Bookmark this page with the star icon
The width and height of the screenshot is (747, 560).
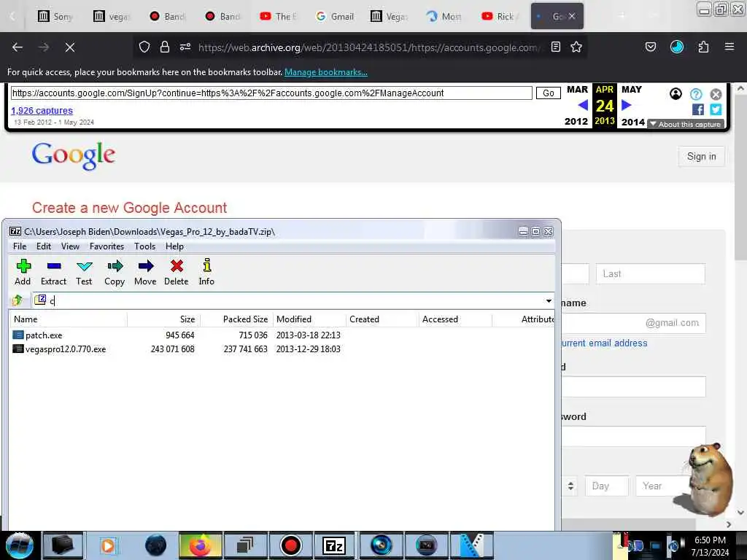tap(576, 47)
